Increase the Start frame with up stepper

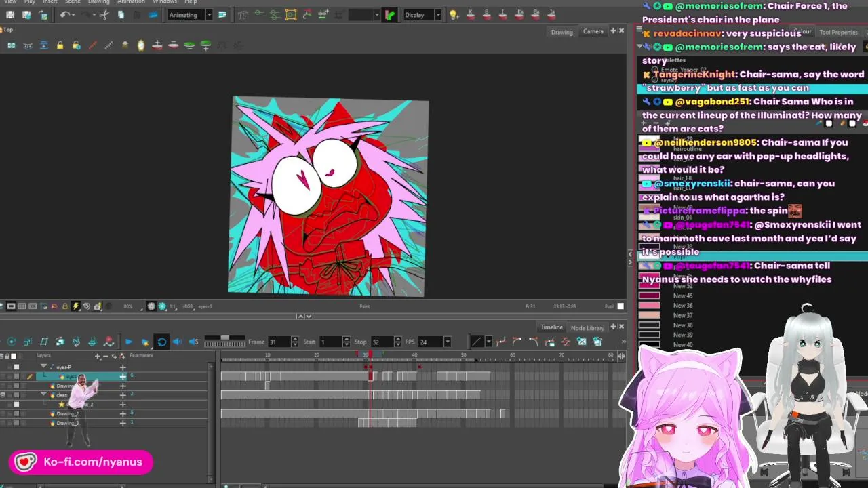pyautogui.click(x=347, y=339)
